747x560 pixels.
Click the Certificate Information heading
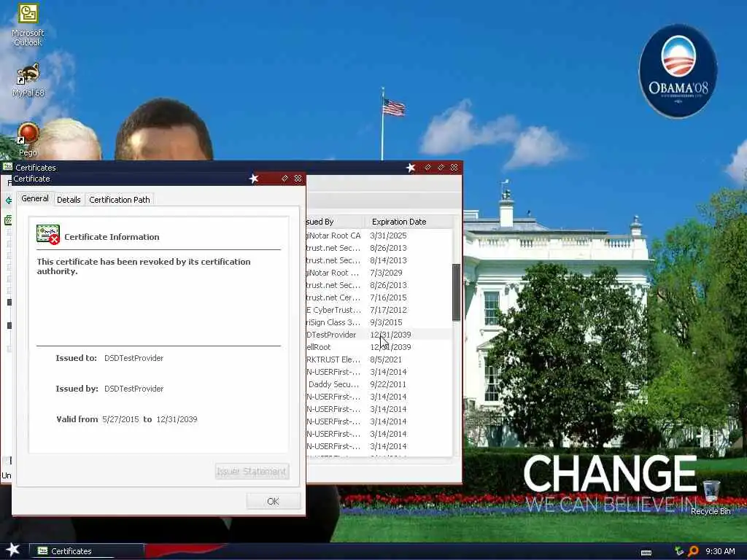[x=112, y=237]
